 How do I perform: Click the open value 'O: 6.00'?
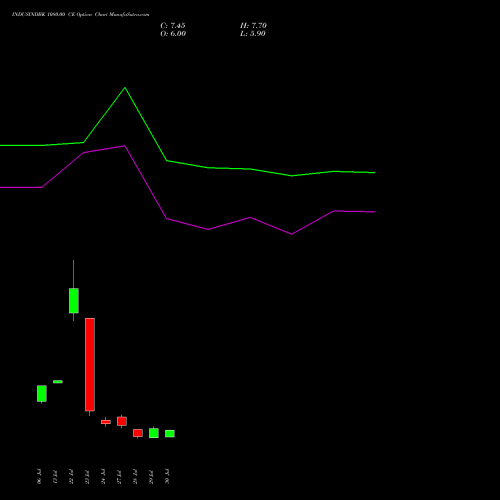pos(173,33)
